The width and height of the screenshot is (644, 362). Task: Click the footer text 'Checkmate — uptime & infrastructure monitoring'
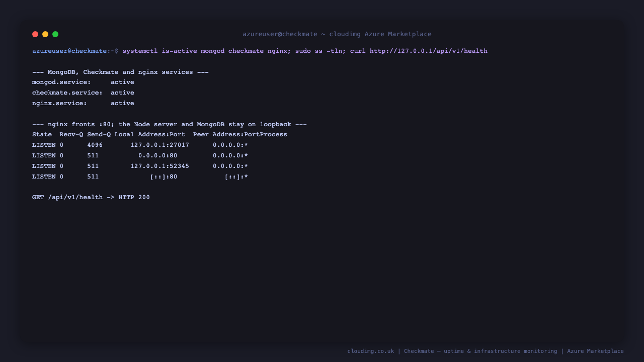tap(480, 351)
